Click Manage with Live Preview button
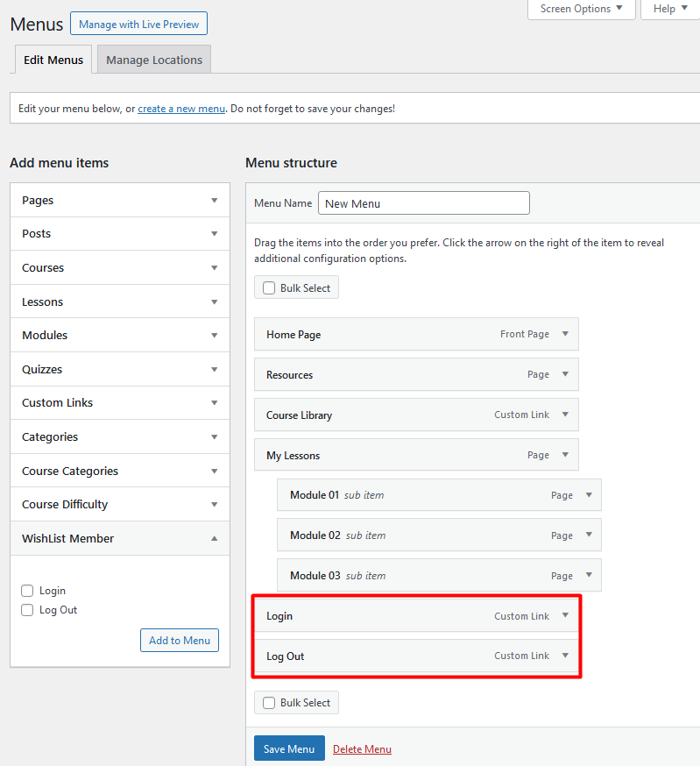The image size is (700, 766). click(138, 24)
